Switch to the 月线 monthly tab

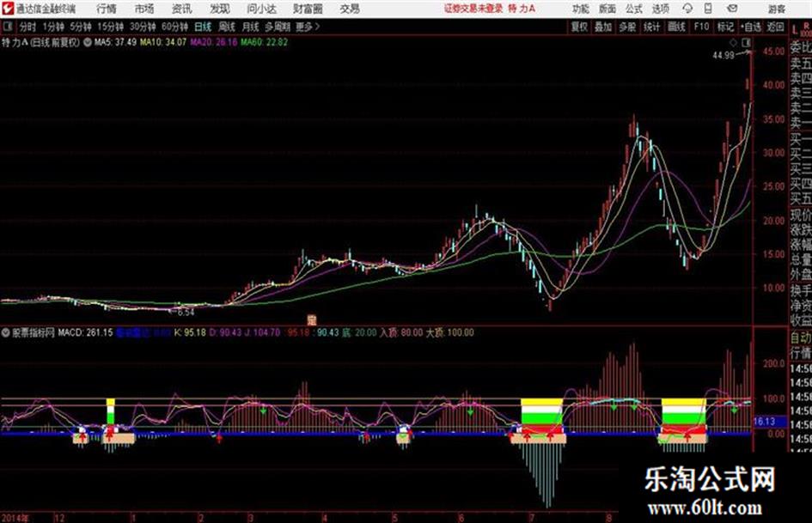251,27
